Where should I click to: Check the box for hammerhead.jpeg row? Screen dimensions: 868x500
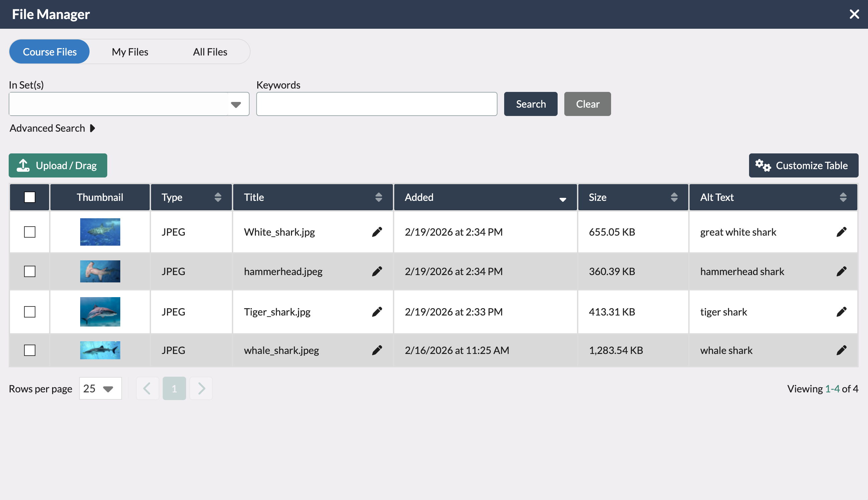pos(30,271)
